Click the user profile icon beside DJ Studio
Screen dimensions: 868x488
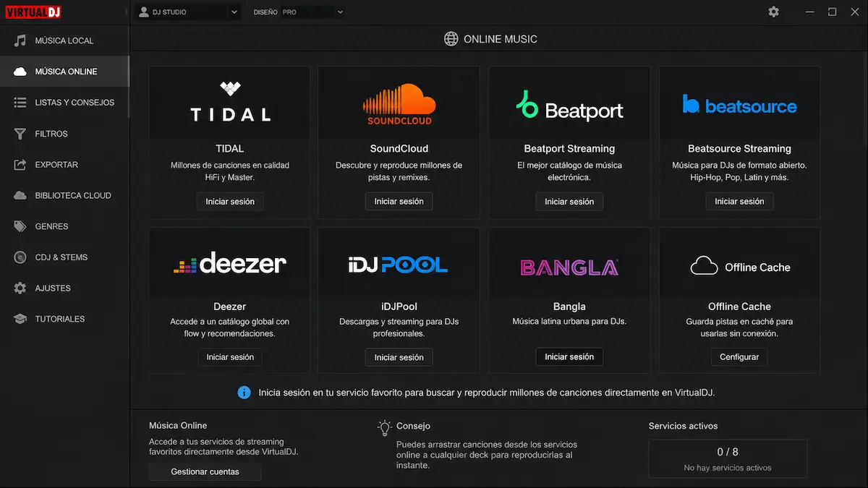click(x=144, y=12)
